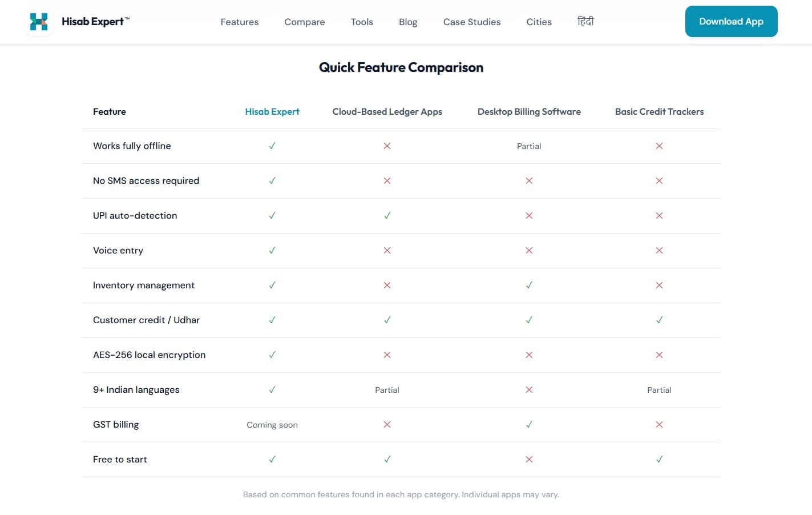The height and width of the screenshot is (515, 812).
Task: Click the Desktop Billing cross for No SMS access required
Action: coord(529,180)
